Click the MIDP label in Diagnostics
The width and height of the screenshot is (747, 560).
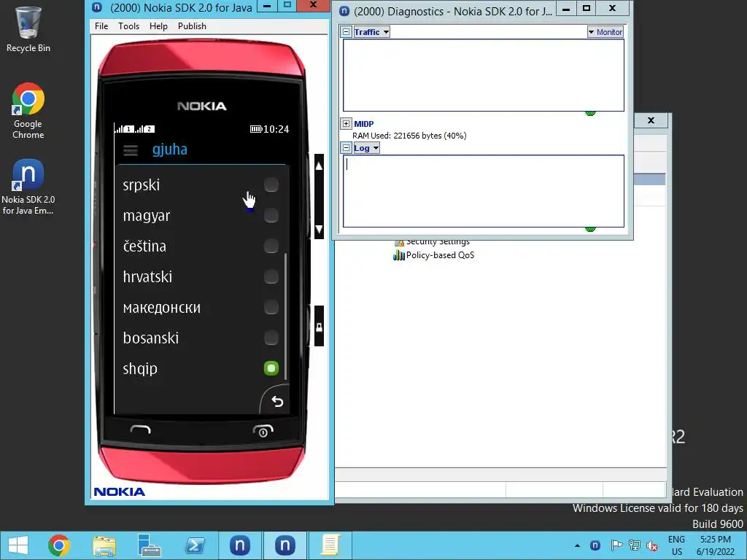363,124
